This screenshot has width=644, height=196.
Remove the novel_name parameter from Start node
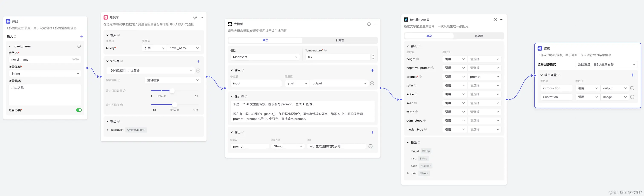point(79,46)
